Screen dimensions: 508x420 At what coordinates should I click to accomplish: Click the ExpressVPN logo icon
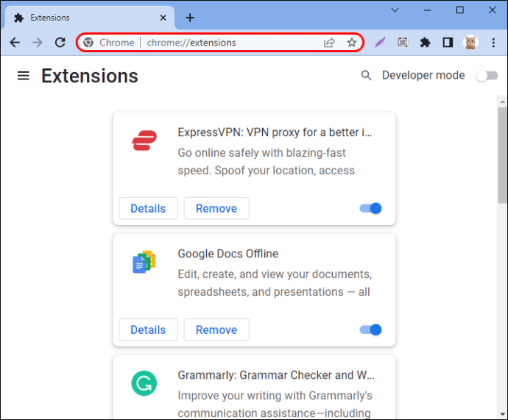(144, 140)
